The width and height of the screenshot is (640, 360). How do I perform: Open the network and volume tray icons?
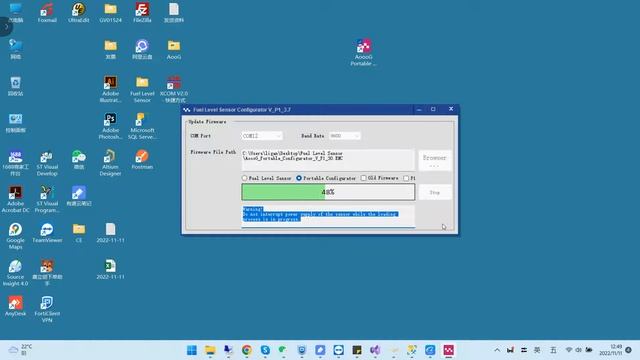[x=579, y=350]
